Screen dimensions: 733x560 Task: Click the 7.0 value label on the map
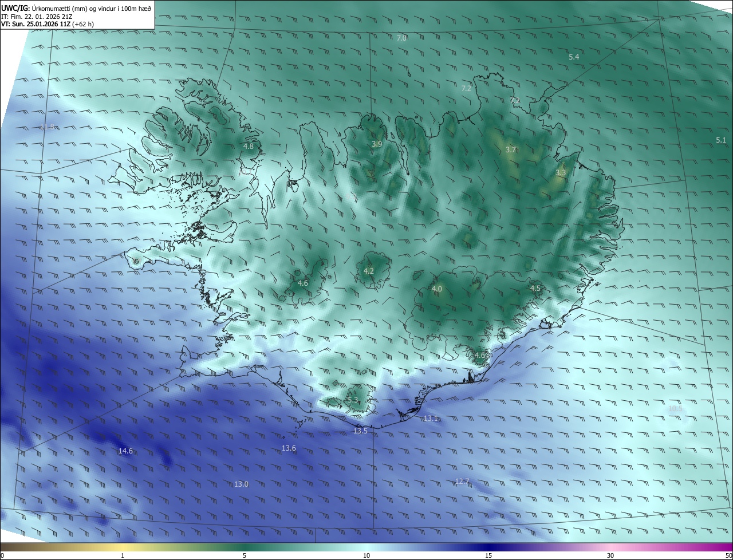pos(401,38)
